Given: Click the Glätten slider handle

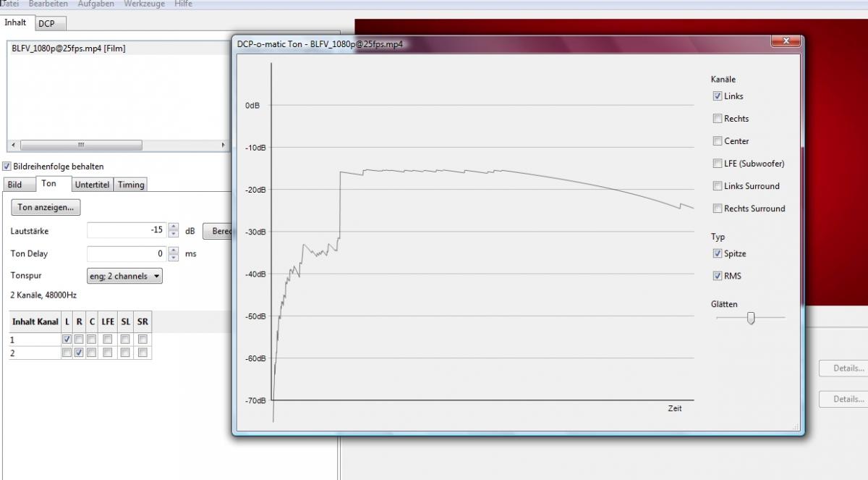Looking at the screenshot, I should [x=751, y=318].
